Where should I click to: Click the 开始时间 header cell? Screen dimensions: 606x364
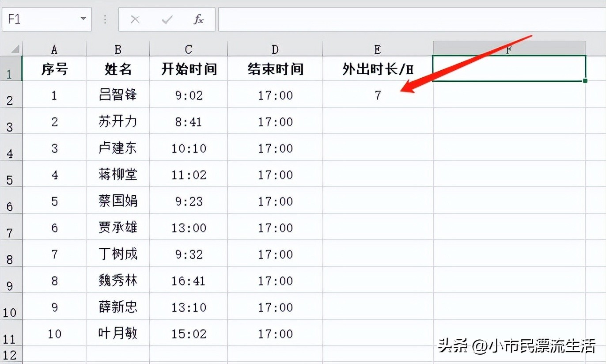click(189, 69)
